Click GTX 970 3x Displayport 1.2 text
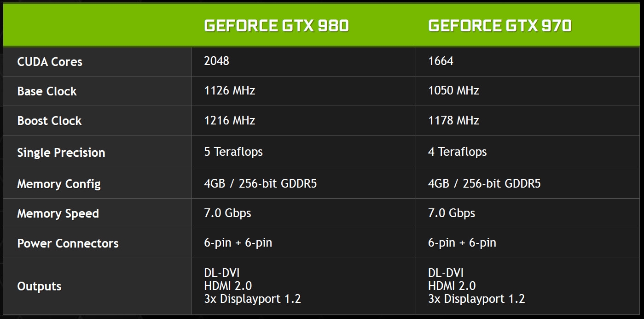This screenshot has height=319, width=644. click(x=476, y=299)
